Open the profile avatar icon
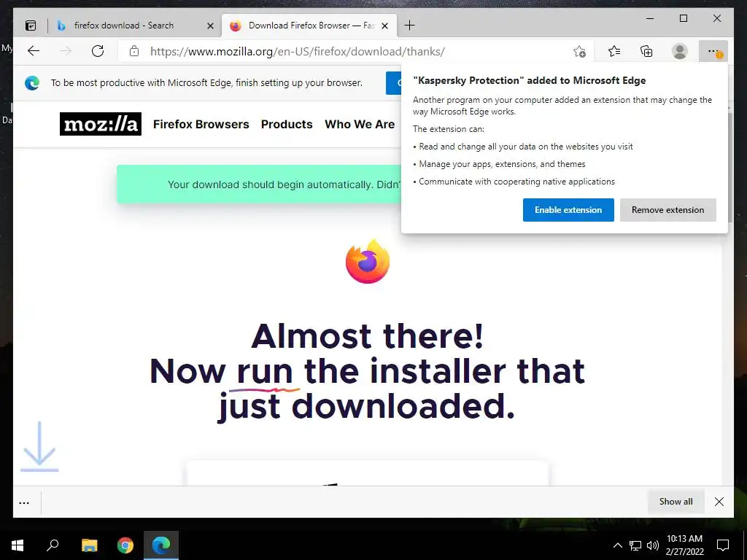The image size is (747, 560). click(x=680, y=51)
